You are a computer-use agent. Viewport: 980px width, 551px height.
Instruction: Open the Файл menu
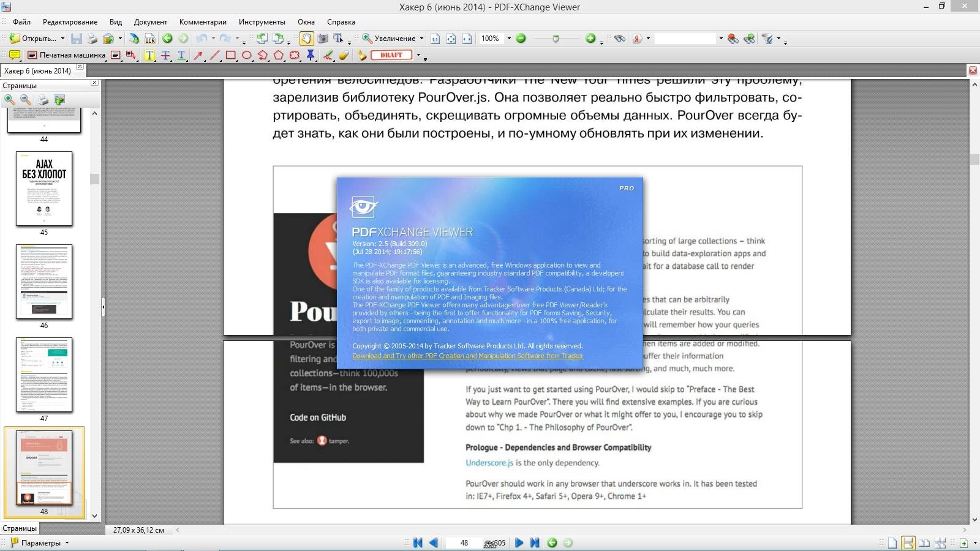pos(21,22)
